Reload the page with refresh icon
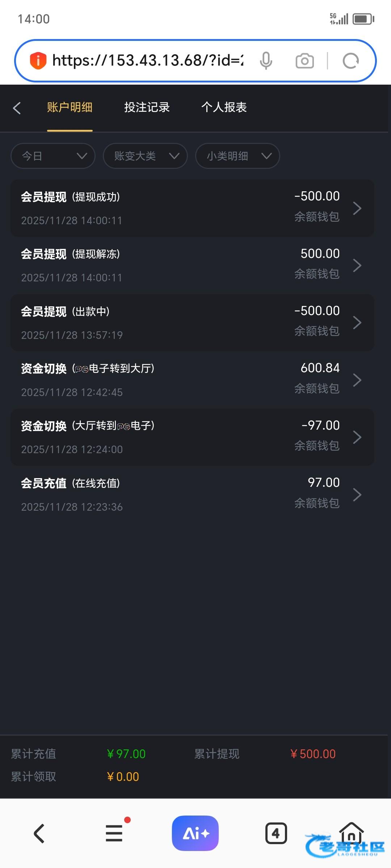This screenshot has height=868, width=391. pyautogui.click(x=350, y=61)
